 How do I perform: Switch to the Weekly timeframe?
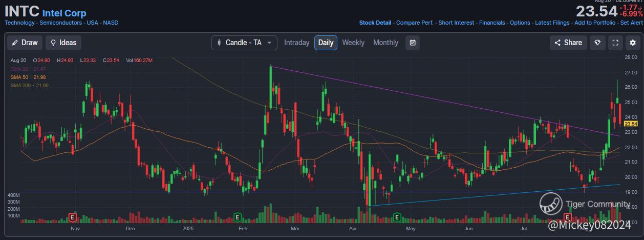point(353,43)
